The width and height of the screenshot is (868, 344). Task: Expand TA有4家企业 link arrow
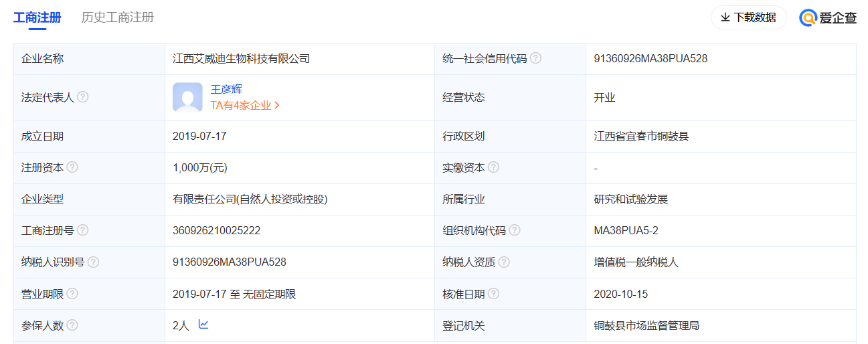point(277,105)
